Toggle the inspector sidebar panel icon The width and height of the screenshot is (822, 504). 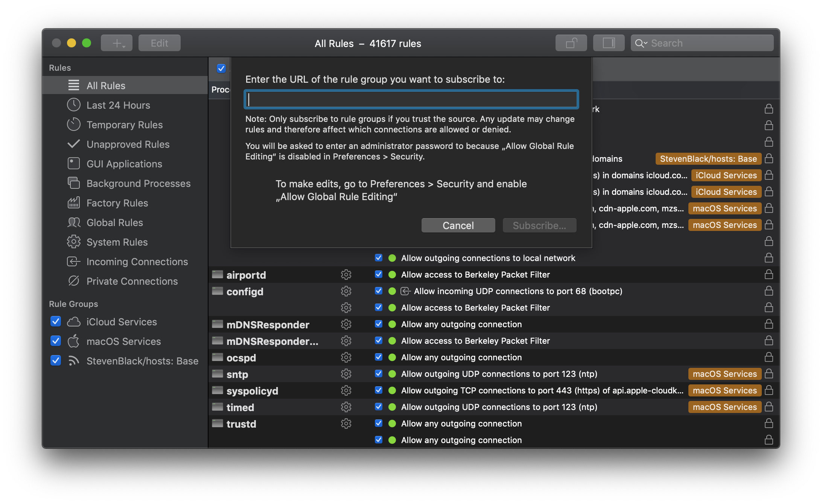coord(609,43)
